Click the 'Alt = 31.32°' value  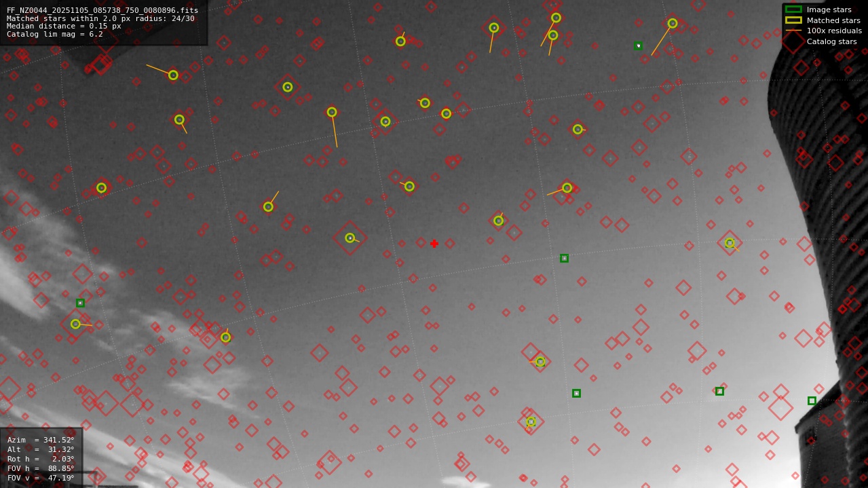pyautogui.click(x=41, y=449)
